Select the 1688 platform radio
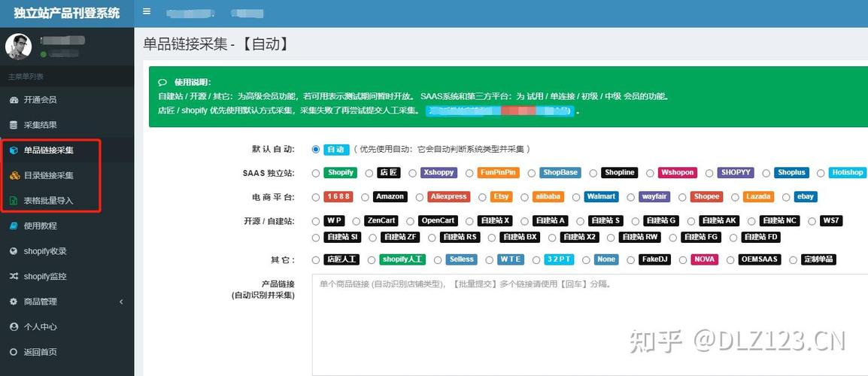The image size is (868, 376). coord(316,197)
